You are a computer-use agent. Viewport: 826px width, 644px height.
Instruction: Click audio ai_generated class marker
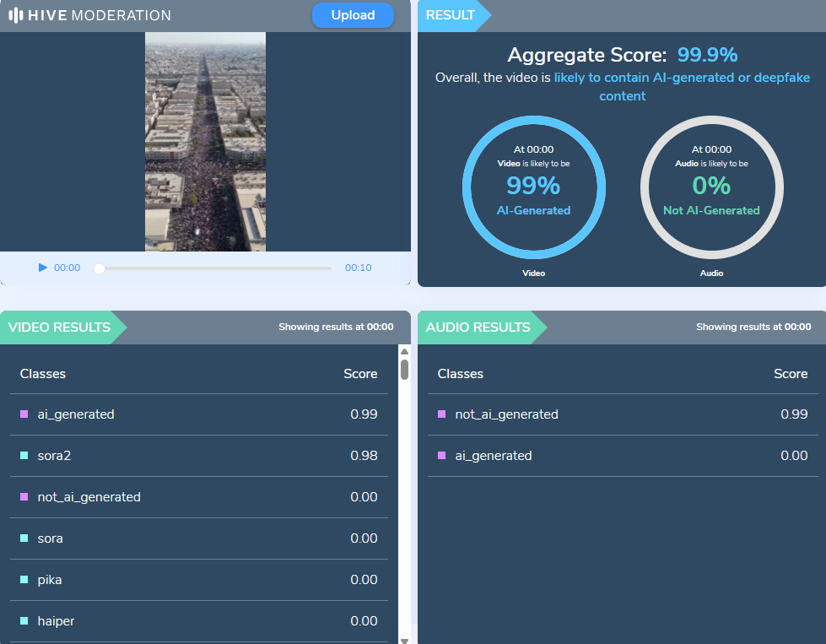pos(442,456)
